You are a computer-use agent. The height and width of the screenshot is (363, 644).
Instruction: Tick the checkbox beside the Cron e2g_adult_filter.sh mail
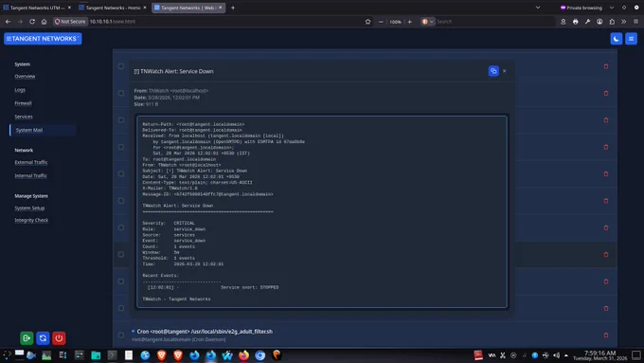click(121, 336)
